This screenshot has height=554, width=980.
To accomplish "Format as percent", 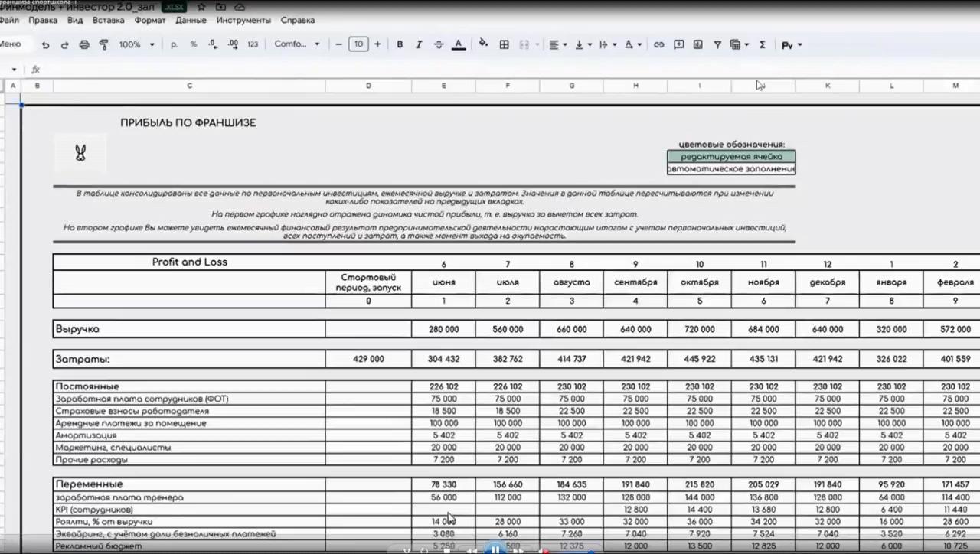I will pyautogui.click(x=194, y=44).
